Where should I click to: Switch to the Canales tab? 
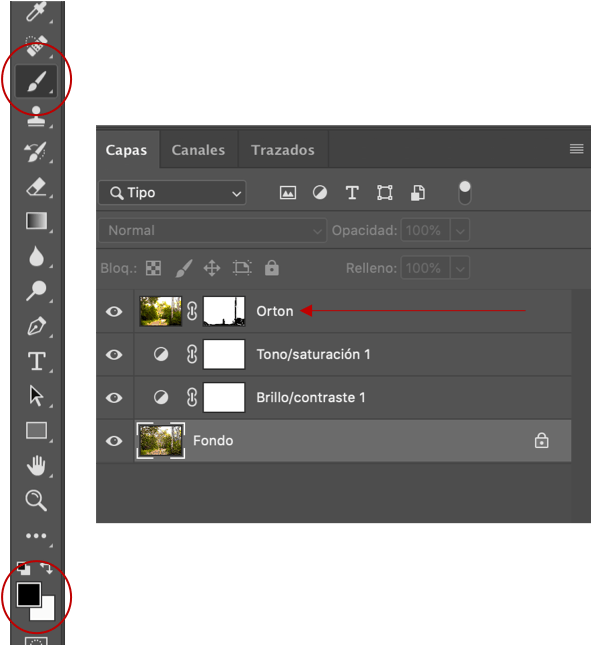click(x=198, y=150)
